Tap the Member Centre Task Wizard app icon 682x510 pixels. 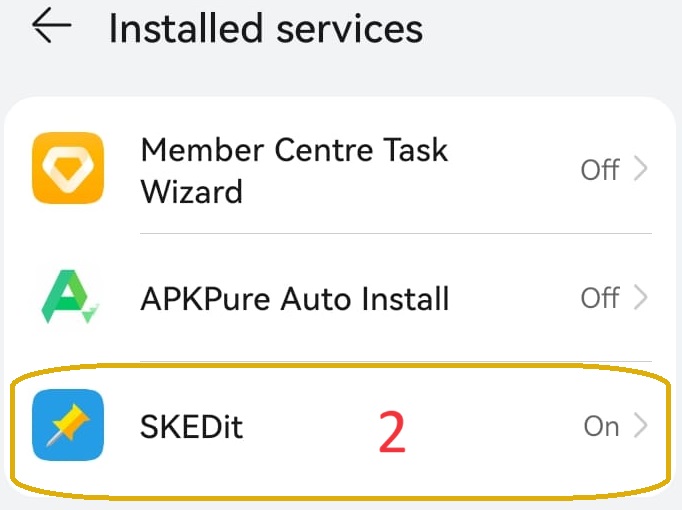[x=68, y=168]
